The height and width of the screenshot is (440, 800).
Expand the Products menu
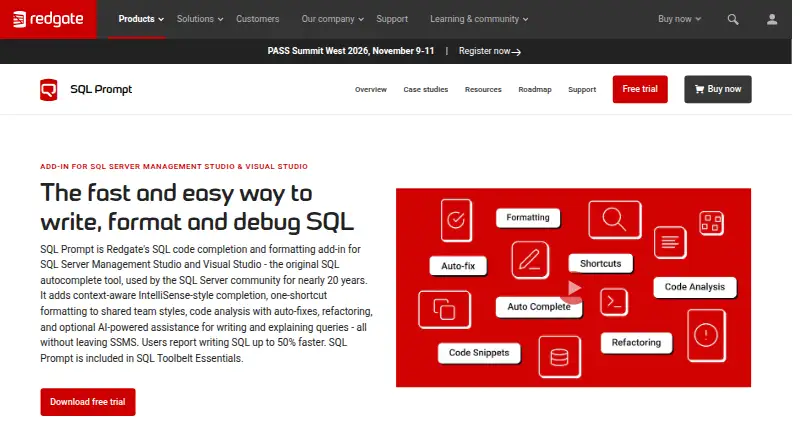click(141, 19)
